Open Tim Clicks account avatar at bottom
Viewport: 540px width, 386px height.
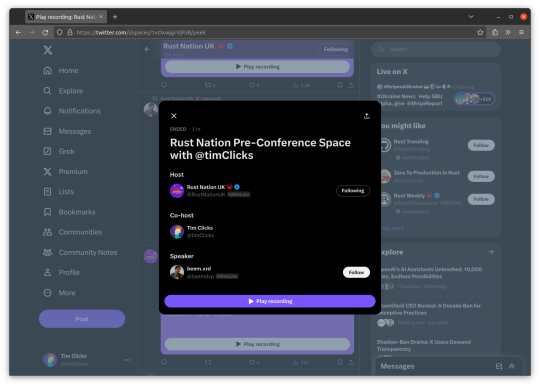click(x=50, y=360)
